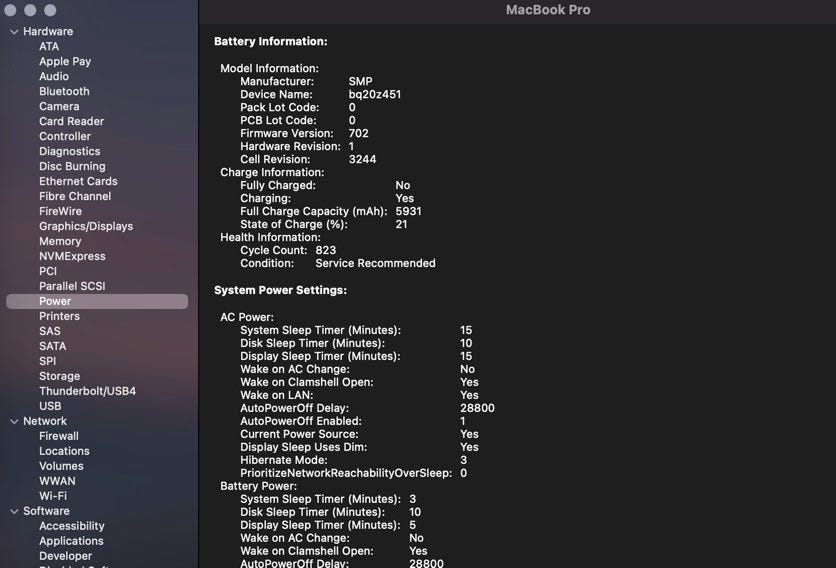Select Audio in the sidebar

[x=54, y=76]
